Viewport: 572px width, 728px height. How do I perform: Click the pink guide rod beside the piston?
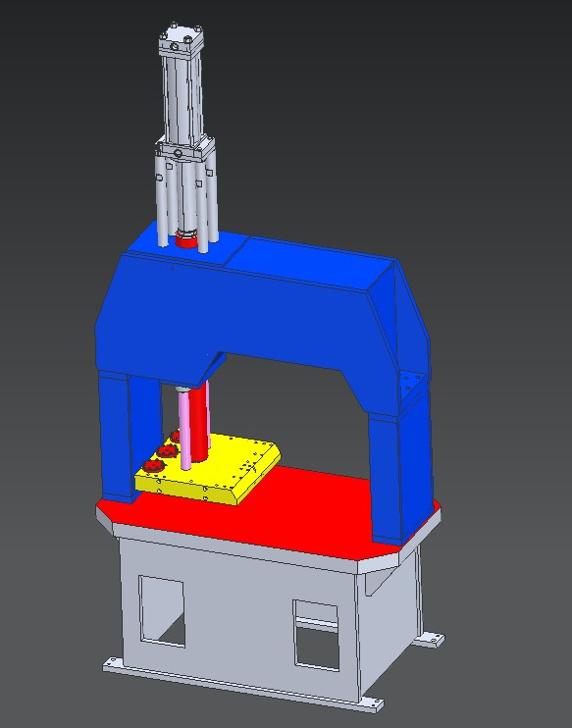tap(184, 430)
